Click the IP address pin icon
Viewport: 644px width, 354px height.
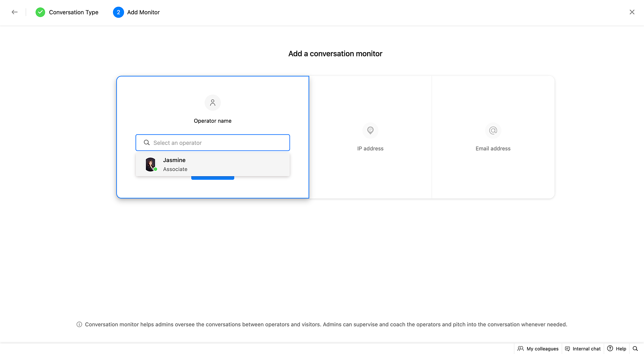click(370, 130)
